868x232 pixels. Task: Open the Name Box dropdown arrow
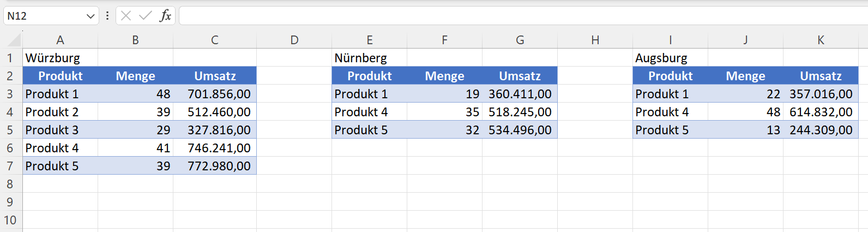(91, 16)
